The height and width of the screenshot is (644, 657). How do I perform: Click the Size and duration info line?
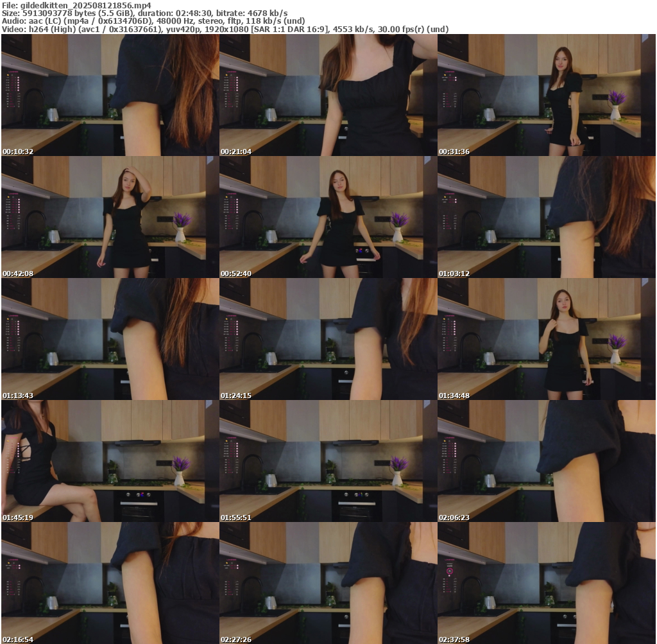144,13
